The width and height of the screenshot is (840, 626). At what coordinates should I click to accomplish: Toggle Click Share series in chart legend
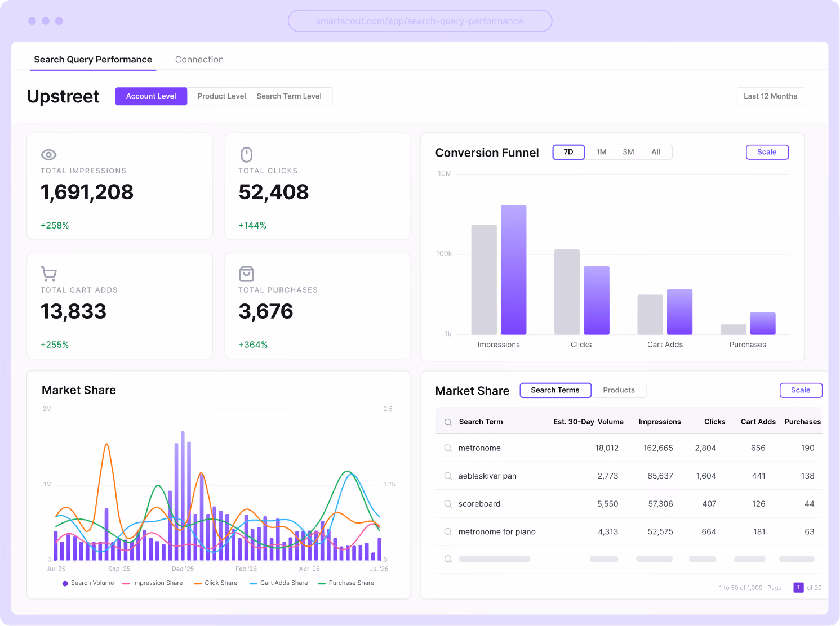coord(215,583)
